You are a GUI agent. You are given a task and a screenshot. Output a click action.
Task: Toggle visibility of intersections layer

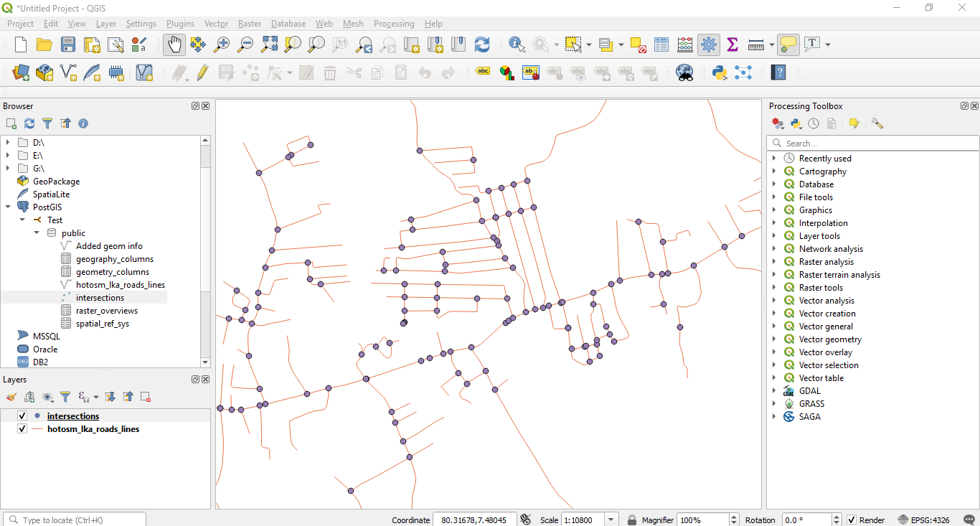[x=22, y=416]
